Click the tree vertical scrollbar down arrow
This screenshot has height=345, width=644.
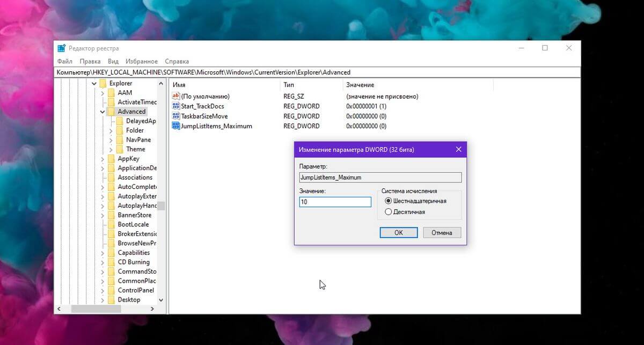pos(161,300)
